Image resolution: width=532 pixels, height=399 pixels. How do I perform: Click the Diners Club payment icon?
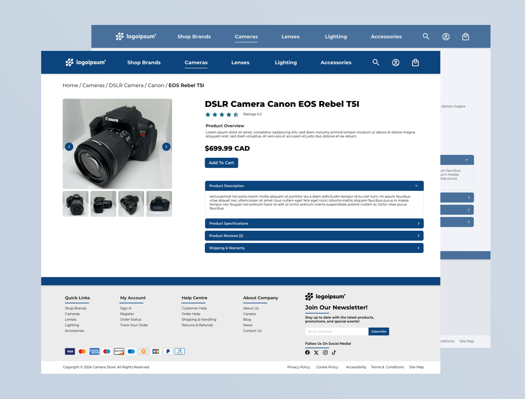coord(180,351)
